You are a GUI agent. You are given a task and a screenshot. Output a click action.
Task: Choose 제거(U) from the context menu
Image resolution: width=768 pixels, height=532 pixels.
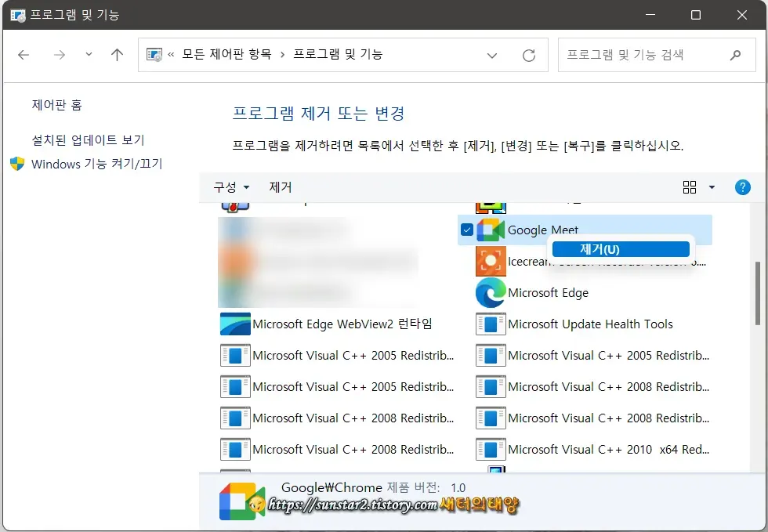pos(621,249)
